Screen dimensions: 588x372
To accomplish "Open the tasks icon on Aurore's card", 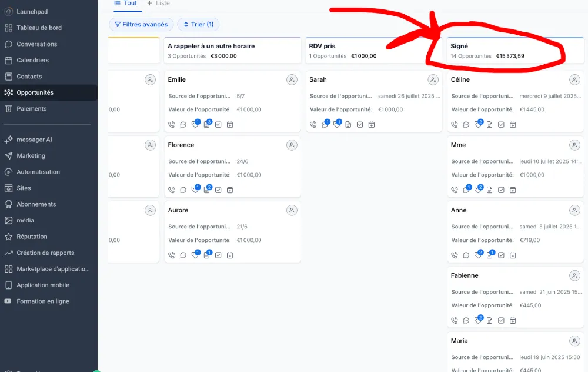I will 218,255.
